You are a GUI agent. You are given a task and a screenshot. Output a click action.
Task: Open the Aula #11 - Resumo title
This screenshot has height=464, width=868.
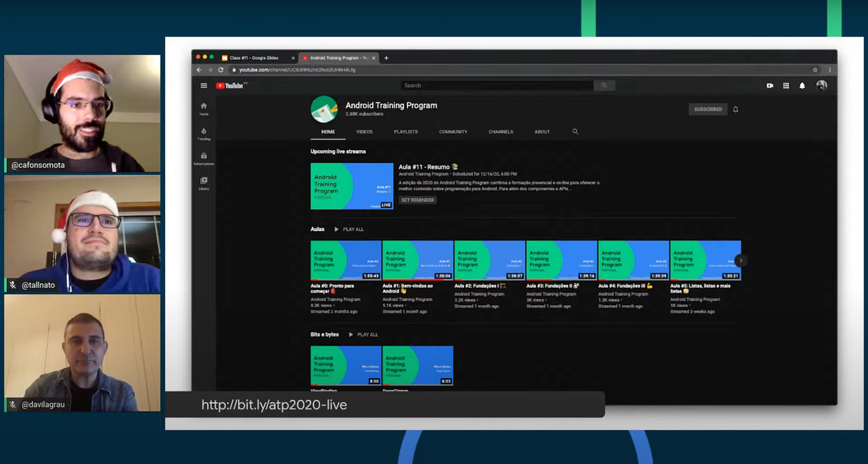428,167
